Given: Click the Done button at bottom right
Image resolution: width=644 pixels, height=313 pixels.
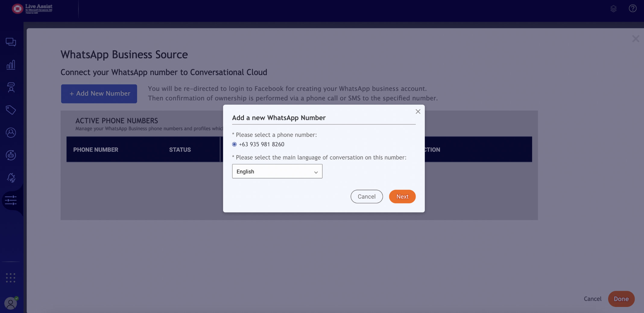Looking at the screenshot, I should 621,299.
